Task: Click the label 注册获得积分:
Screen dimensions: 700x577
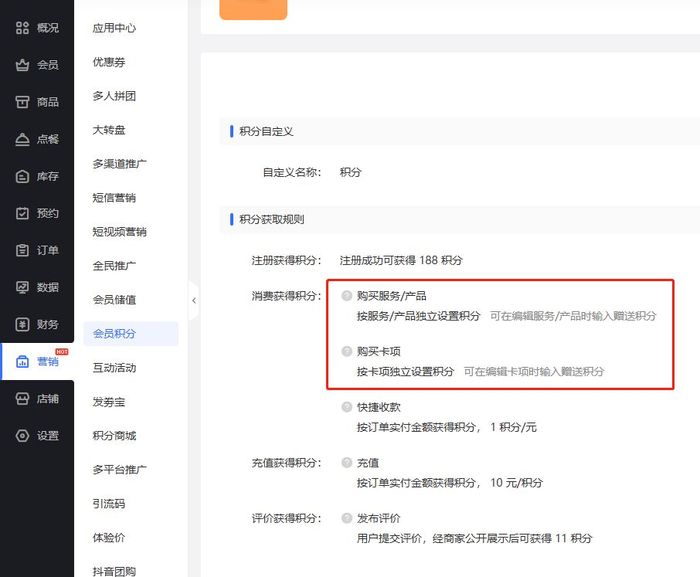Action: (286, 260)
